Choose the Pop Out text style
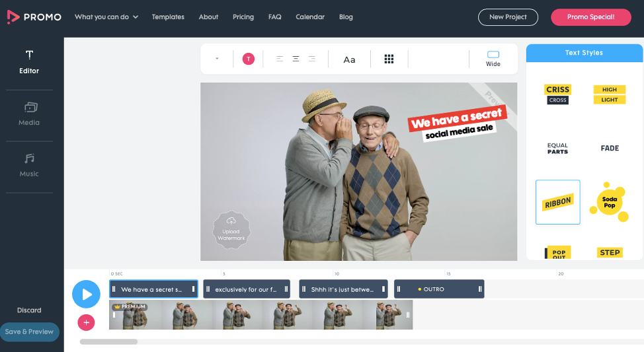 point(559,252)
